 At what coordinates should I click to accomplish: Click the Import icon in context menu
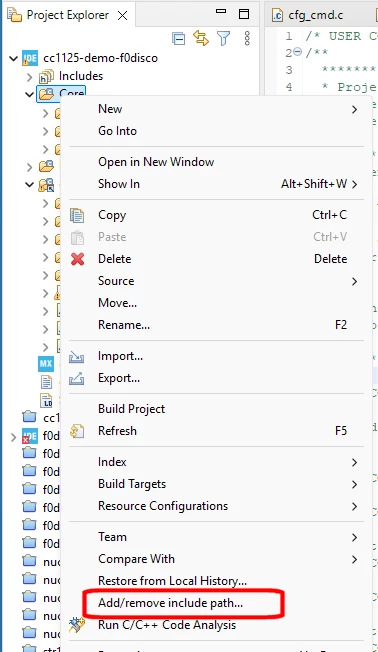pos(77,357)
